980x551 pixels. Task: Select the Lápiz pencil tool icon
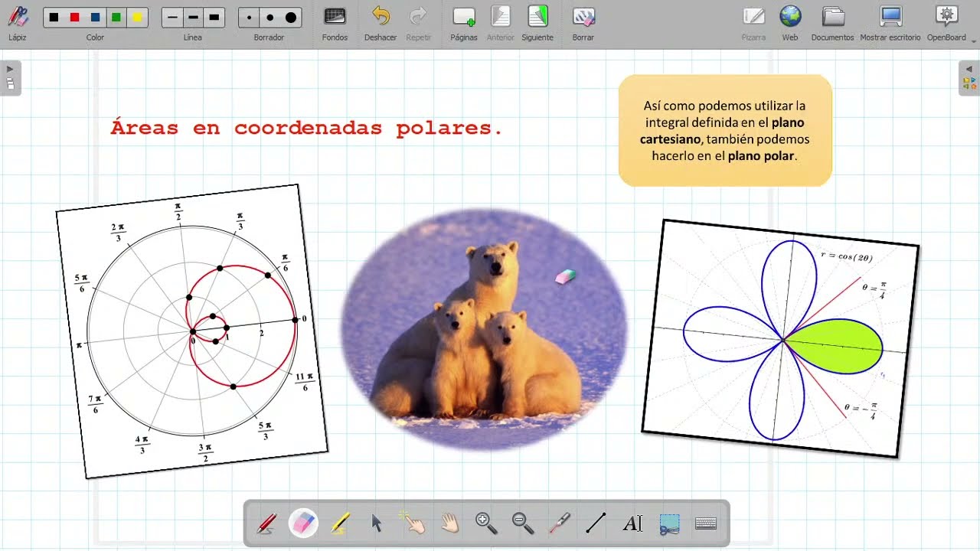[18, 17]
